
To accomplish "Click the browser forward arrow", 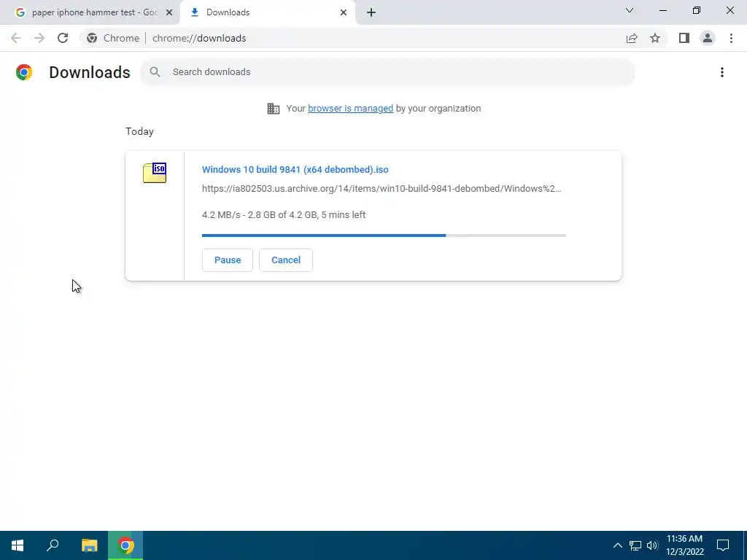I will (x=39, y=38).
